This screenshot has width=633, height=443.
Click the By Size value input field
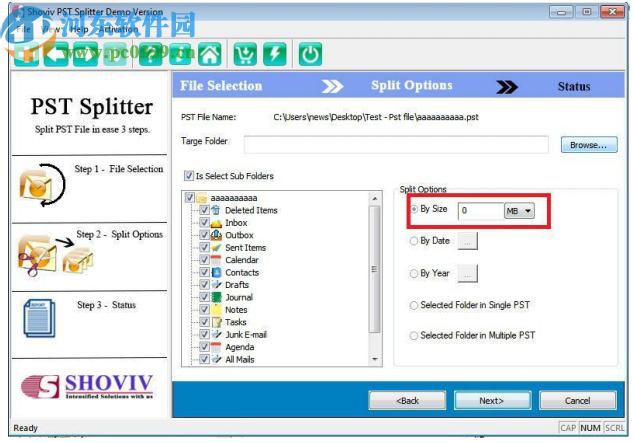coord(481,211)
